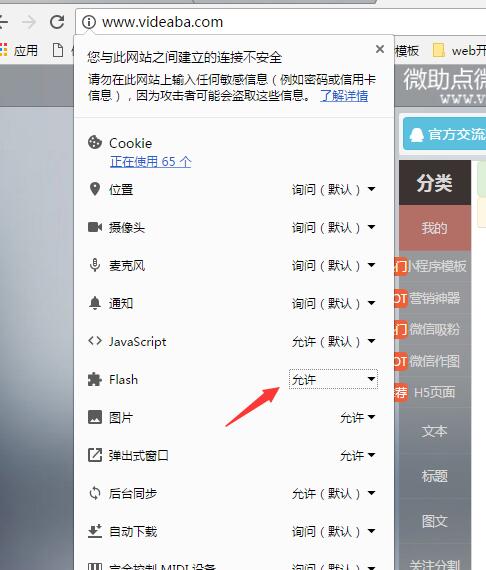Open the Flash permission dropdown
The width and height of the screenshot is (486, 570).
click(333, 379)
